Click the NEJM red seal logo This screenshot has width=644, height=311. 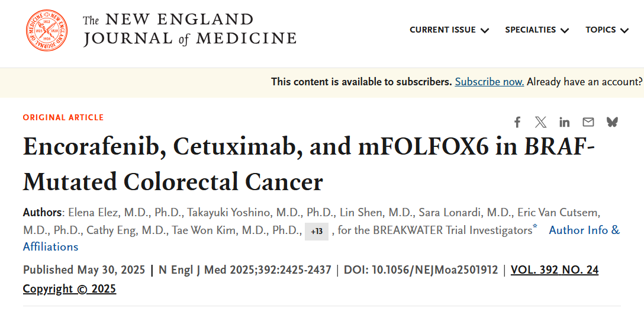47,30
